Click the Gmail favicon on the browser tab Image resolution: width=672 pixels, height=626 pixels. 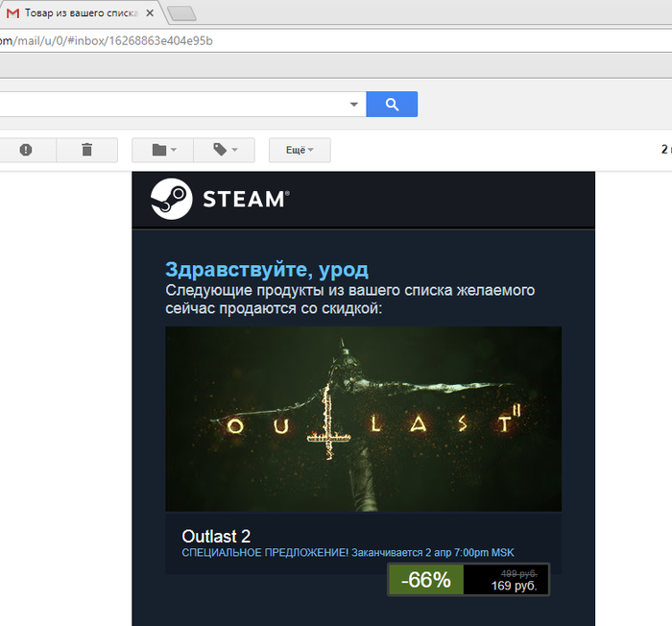(12, 13)
